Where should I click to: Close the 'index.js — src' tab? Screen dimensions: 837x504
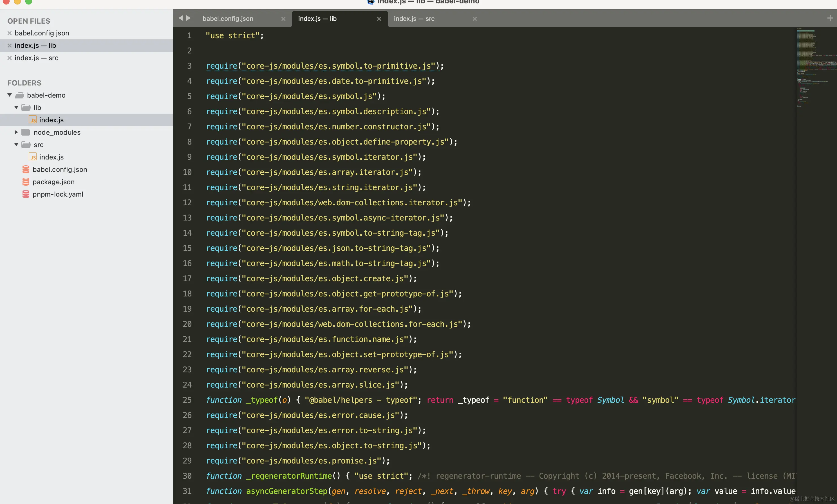[x=475, y=19]
